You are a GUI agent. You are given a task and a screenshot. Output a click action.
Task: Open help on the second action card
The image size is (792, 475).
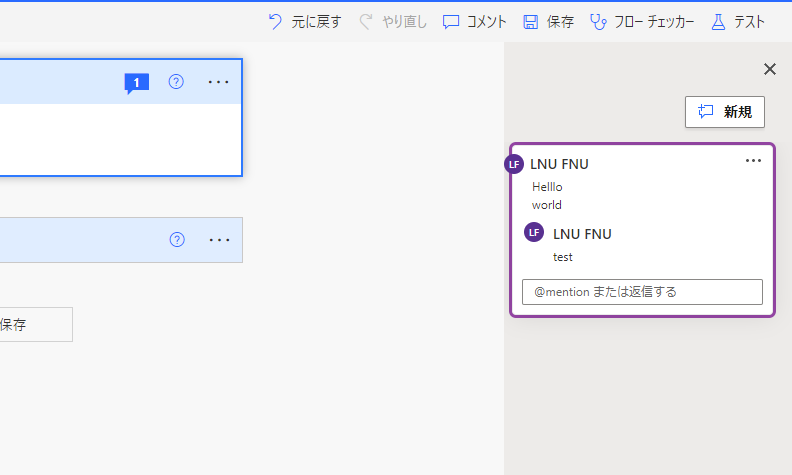pos(177,240)
